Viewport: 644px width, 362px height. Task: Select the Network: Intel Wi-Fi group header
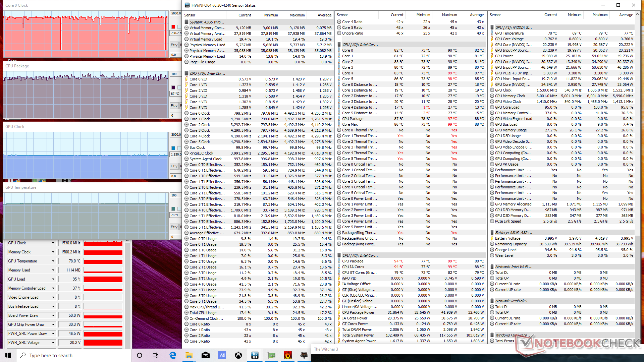pos(562,267)
